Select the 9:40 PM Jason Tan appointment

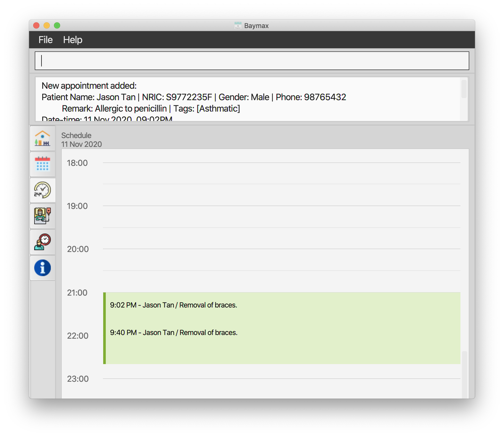(174, 333)
